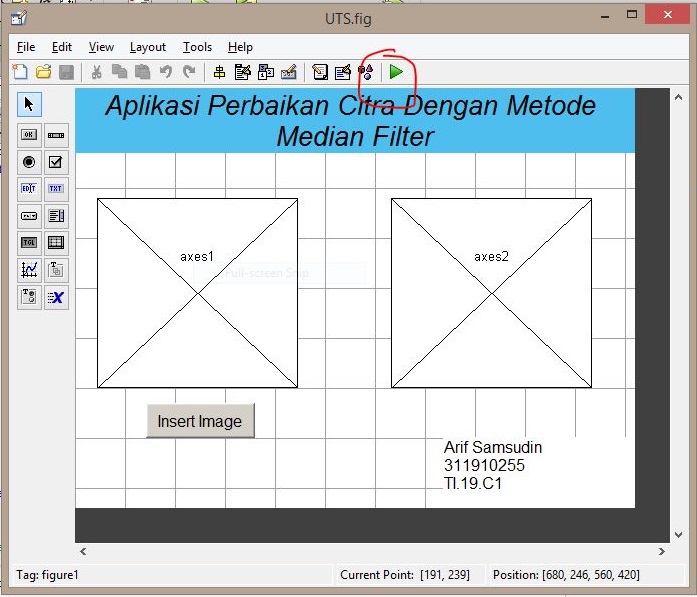Screen dimensions: 697x597
Task: Pick the Panel component in palette
Action: [x=56, y=270]
